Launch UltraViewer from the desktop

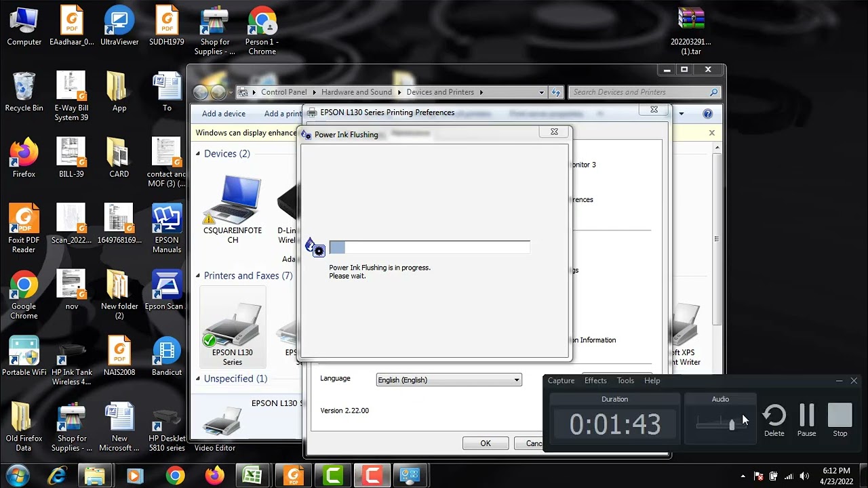coord(119,26)
